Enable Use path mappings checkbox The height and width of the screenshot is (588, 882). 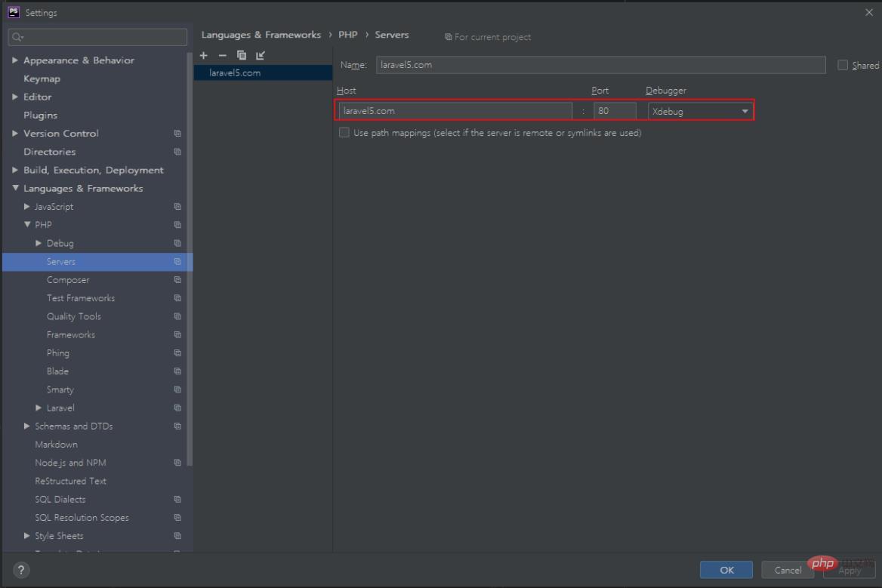pyautogui.click(x=344, y=133)
